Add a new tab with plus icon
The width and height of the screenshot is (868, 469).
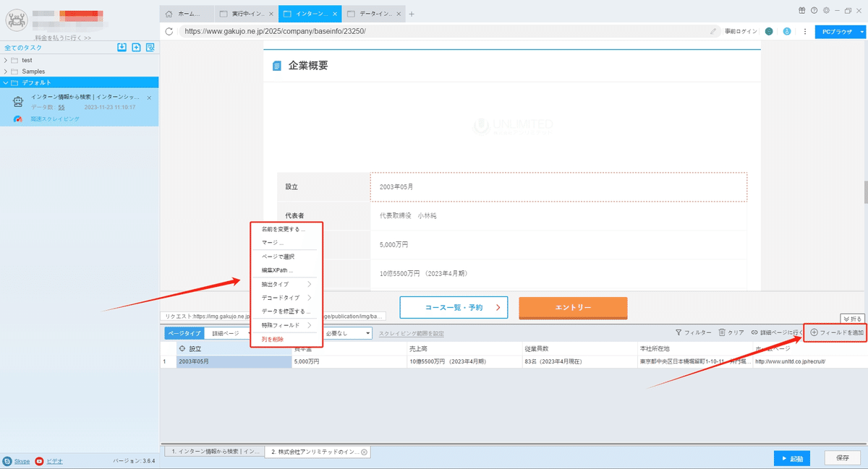tap(412, 14)
